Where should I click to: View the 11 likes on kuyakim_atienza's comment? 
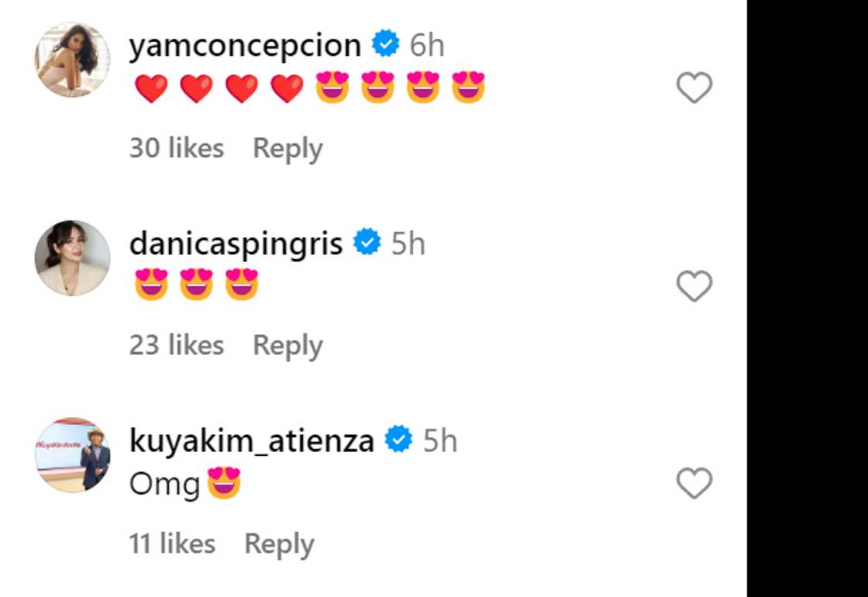pos(172,544)
